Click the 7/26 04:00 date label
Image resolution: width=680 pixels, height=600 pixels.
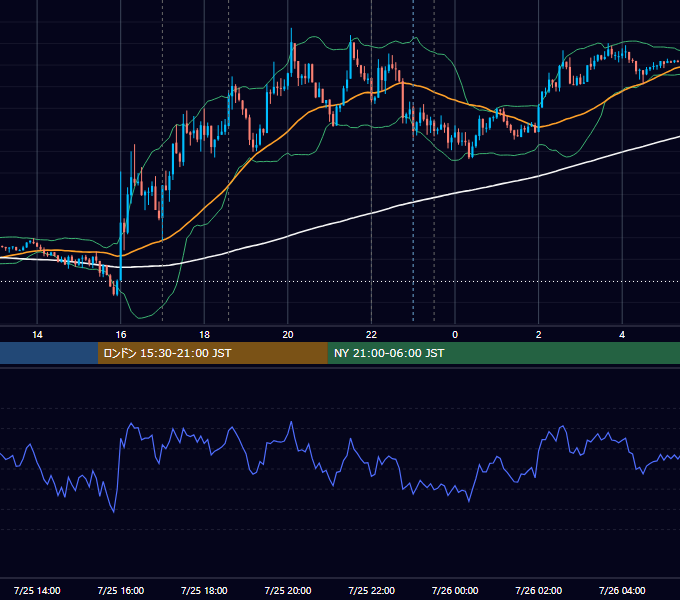click(622, 590)
